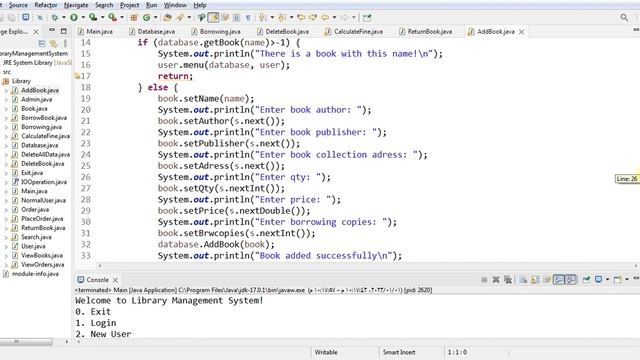Open the Navigate menu

[x=76, y=5]
